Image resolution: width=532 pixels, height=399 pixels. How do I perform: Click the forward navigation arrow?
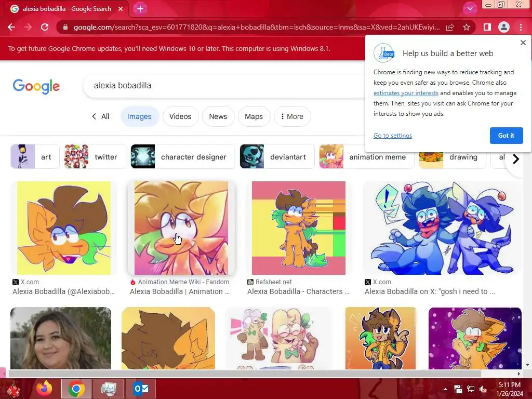(x=28, y=27)
